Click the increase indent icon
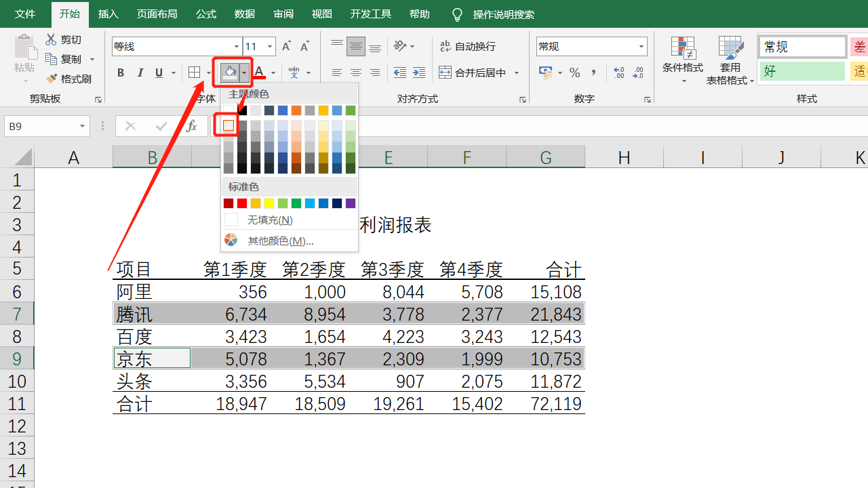The height and width of the screenshot is (488, 868). pos(419,73)
